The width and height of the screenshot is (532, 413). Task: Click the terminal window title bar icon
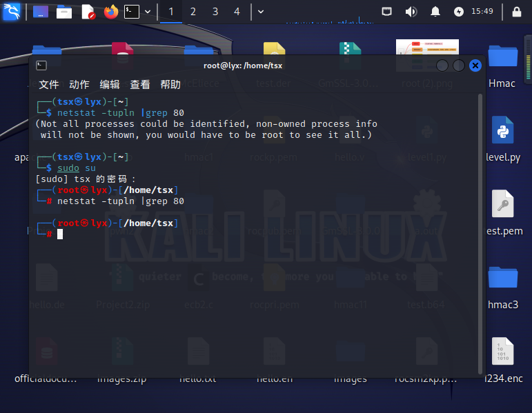point(41,66)
